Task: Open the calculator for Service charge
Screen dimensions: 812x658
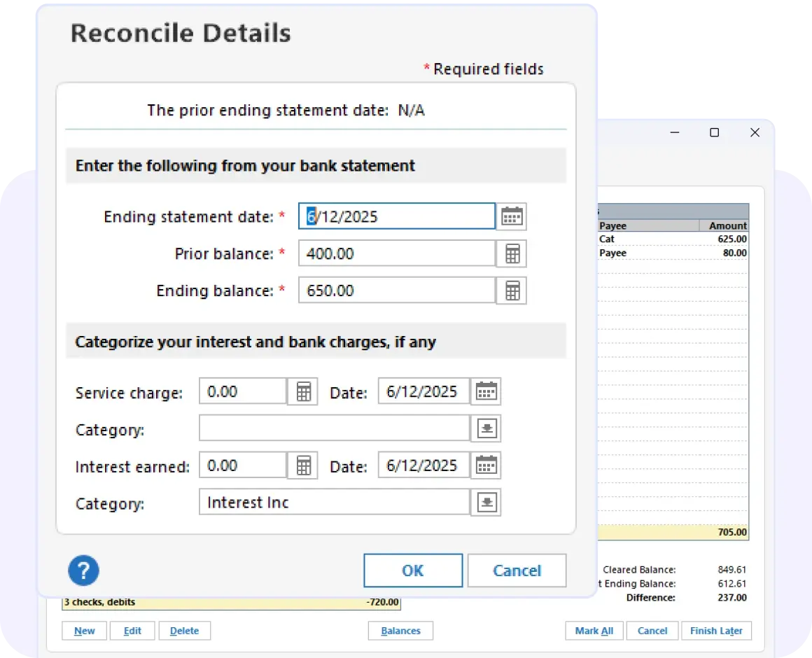Action: point(302,391)
